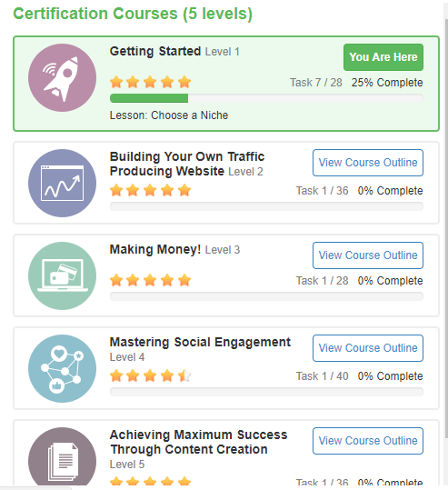Screen dimensions: 448x490
Task: Open the Getting Started course title
Action: pos(155,51)
